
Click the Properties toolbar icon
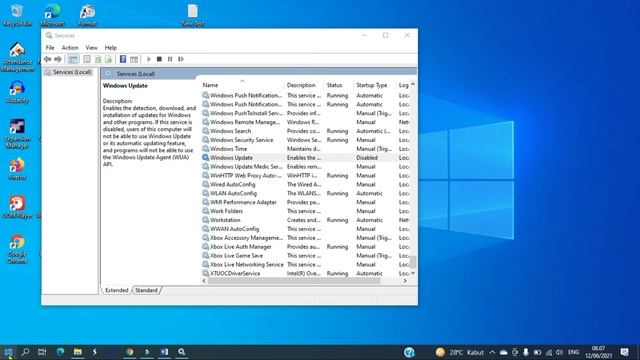87,59
